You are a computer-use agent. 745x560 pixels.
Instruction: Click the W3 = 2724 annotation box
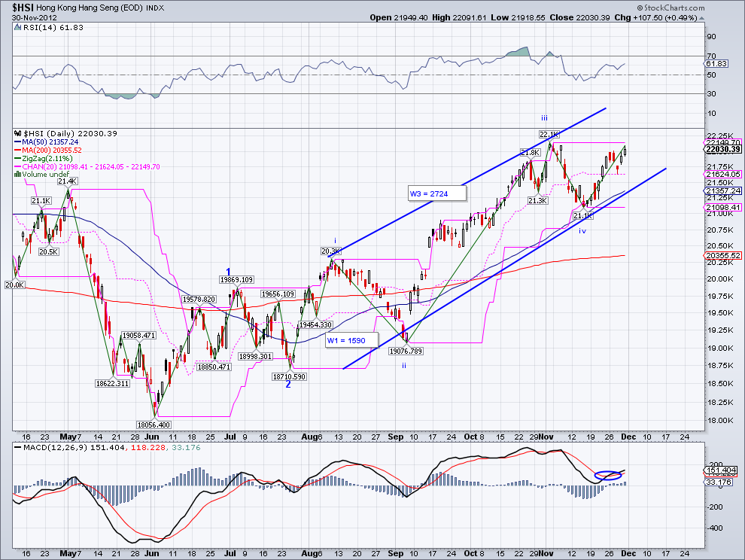(437, 193)
